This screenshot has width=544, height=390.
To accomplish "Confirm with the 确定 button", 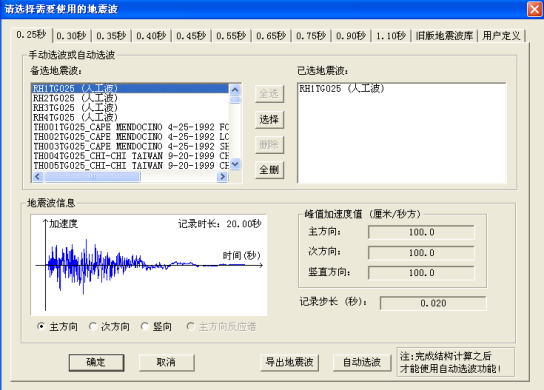I will point(96,362).
